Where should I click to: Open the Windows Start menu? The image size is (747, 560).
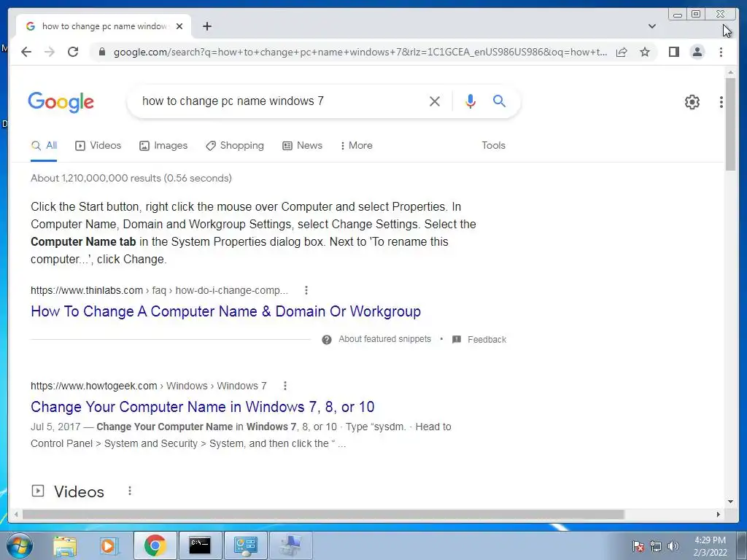[x=18, y=545]
